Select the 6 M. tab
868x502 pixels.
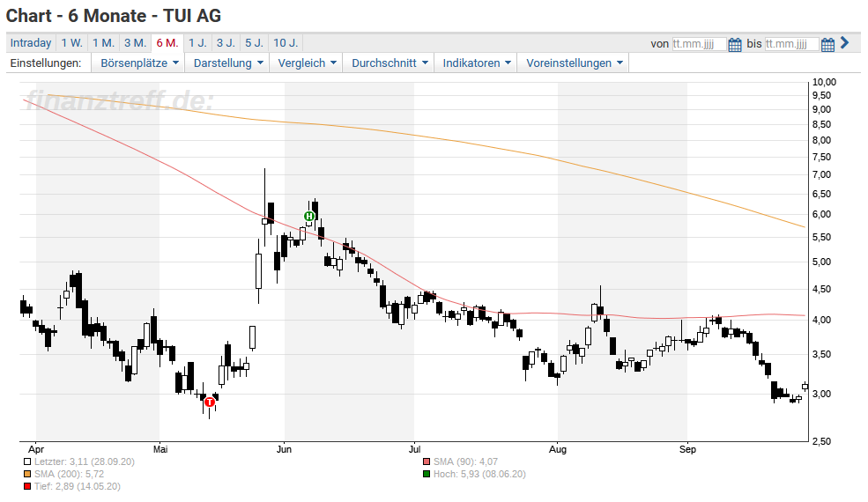click(167, 42)
